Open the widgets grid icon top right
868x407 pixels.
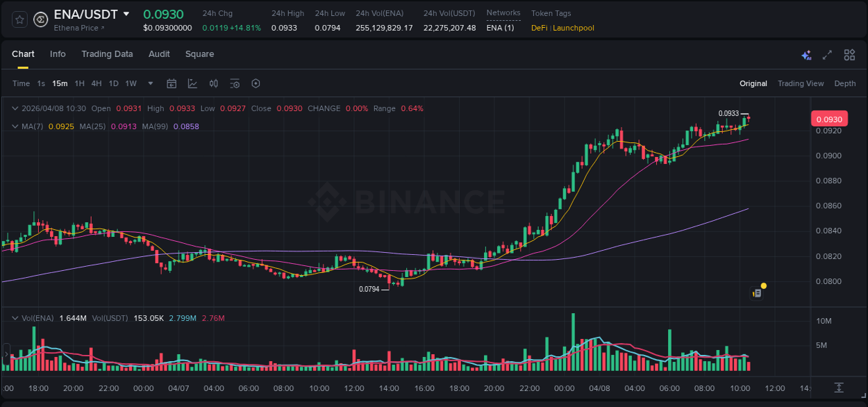pos(849,54)
